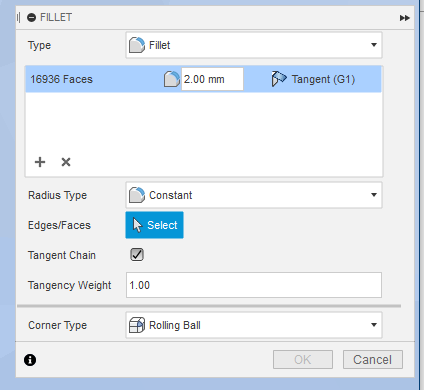424x390 pixels.
Task: Click the Tangency Weight input field
Action: coord(254,285)
